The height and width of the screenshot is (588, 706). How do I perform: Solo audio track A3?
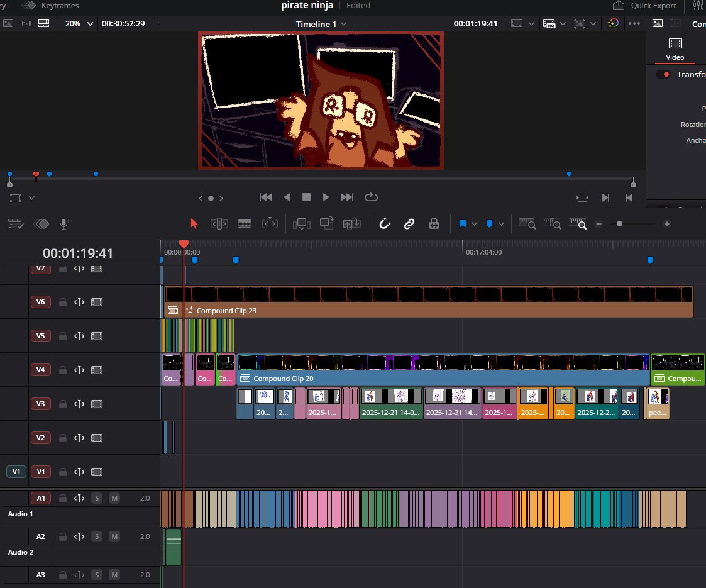coord(96,575)
